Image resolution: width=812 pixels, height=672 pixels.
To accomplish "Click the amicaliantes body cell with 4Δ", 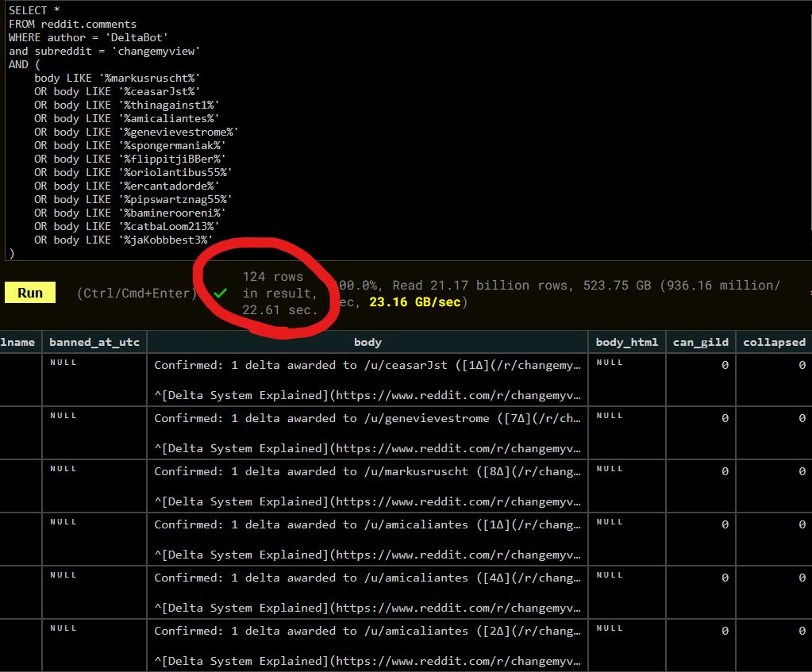I will tap(368, 593).
